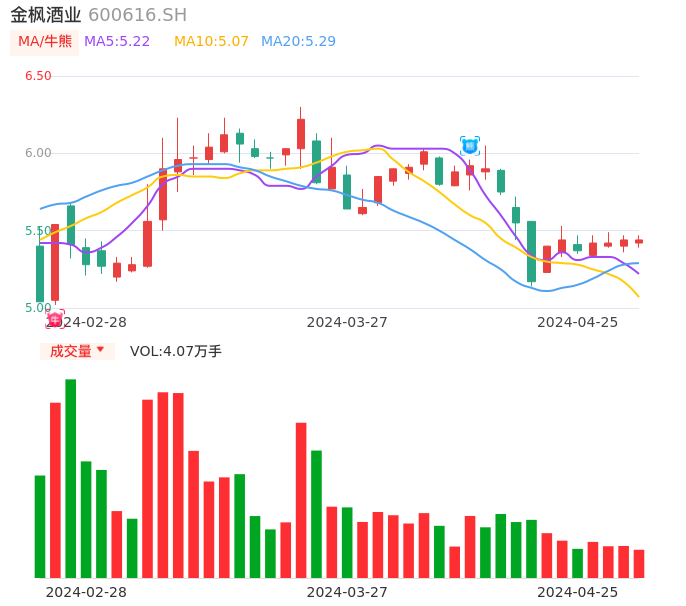The width and height of the screenshot is (686, 606).
Task: Click the 2024-02-28 date label under volume chart
Action: pyautogui.click(x=86, y=592)
